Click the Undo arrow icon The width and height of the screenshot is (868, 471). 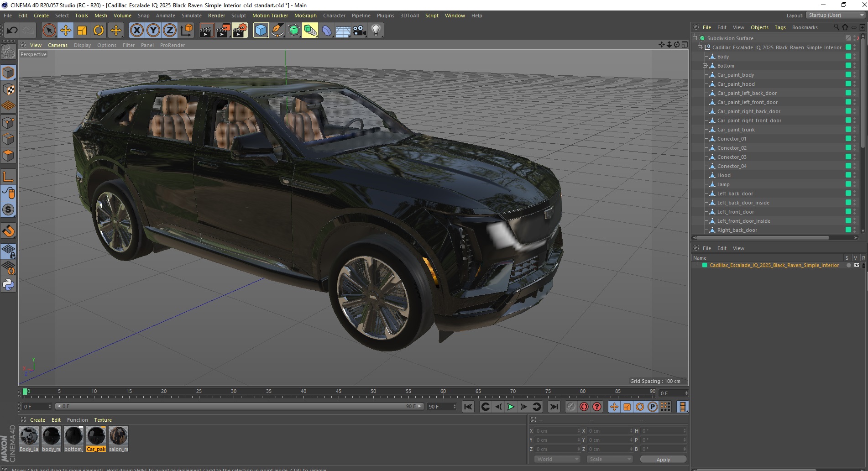12,31
